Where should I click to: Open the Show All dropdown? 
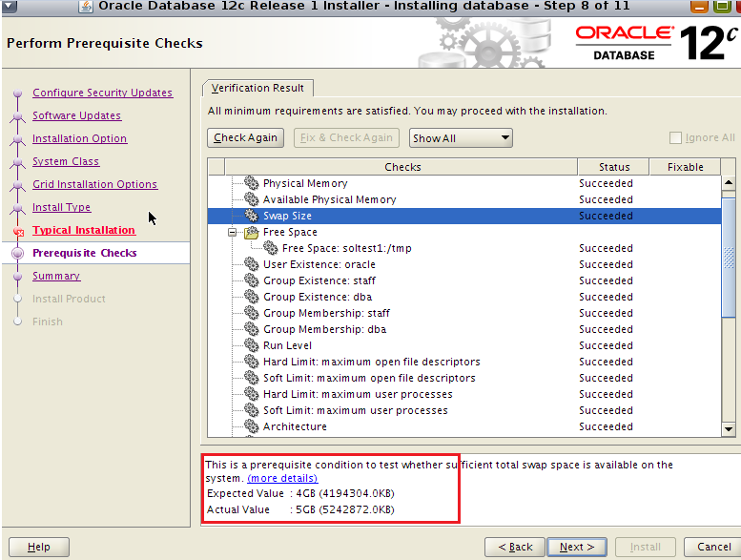click(461, 138)
